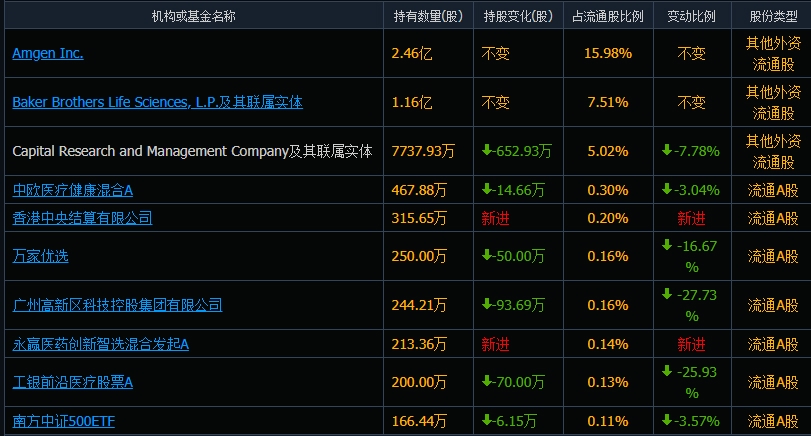Select 其他外资流通股 type in Amgen row
The height and width of the screenshot is (436, 811).
tap(773, 53)
